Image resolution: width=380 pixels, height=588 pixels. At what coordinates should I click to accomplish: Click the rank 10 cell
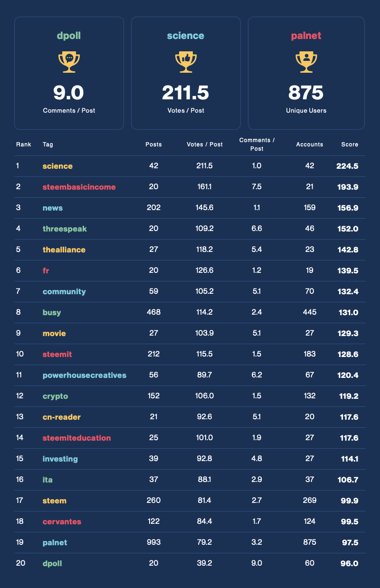20,354
